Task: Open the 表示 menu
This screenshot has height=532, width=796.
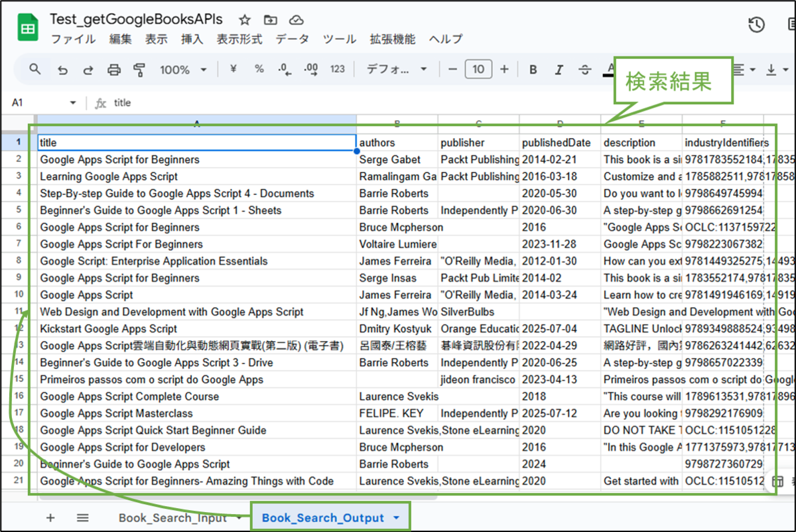Action: [157, 39]
